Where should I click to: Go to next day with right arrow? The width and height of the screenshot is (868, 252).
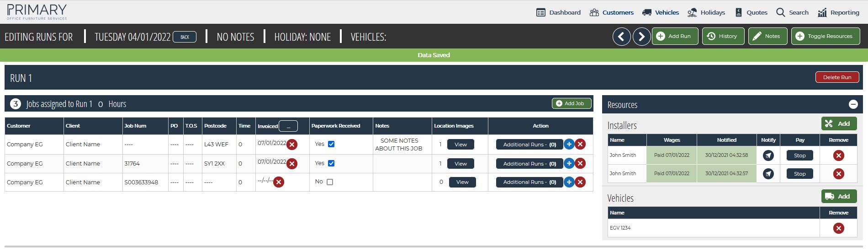(641, 37)
